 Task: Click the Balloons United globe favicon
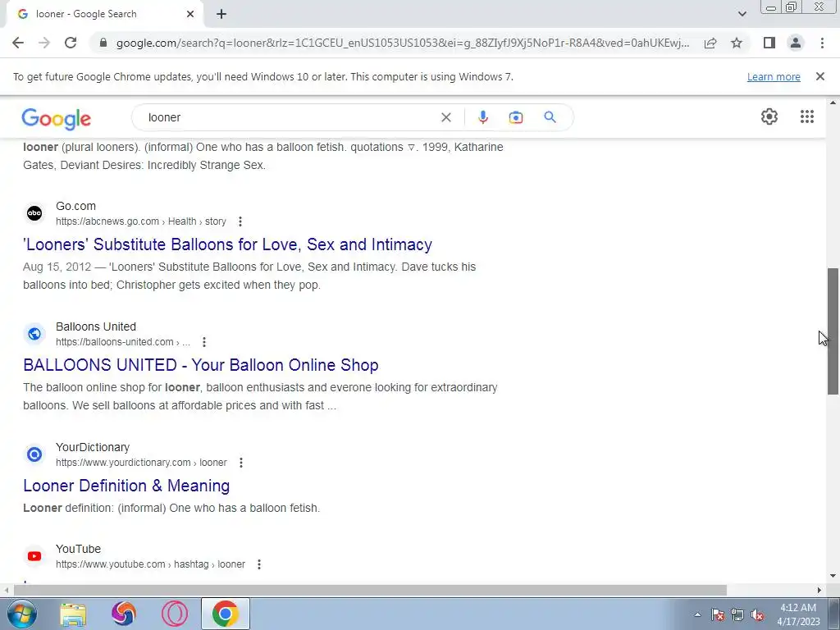click(x=34, y=334)
